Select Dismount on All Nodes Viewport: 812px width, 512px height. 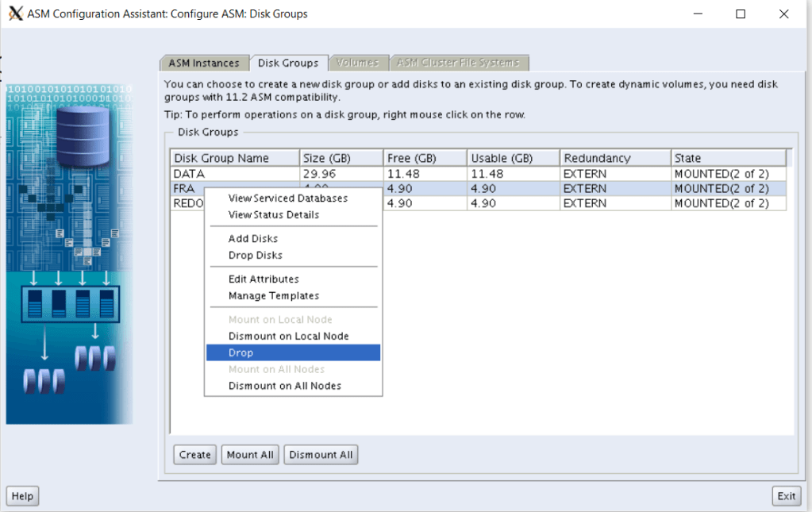click(285, 386)
